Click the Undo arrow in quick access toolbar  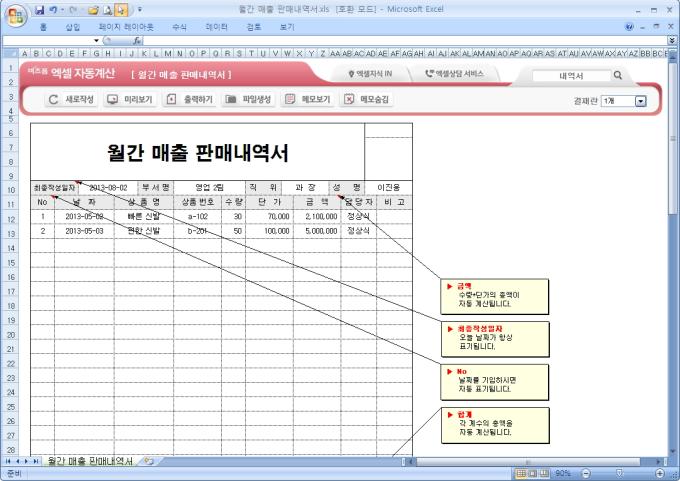[x=53, y=10]
